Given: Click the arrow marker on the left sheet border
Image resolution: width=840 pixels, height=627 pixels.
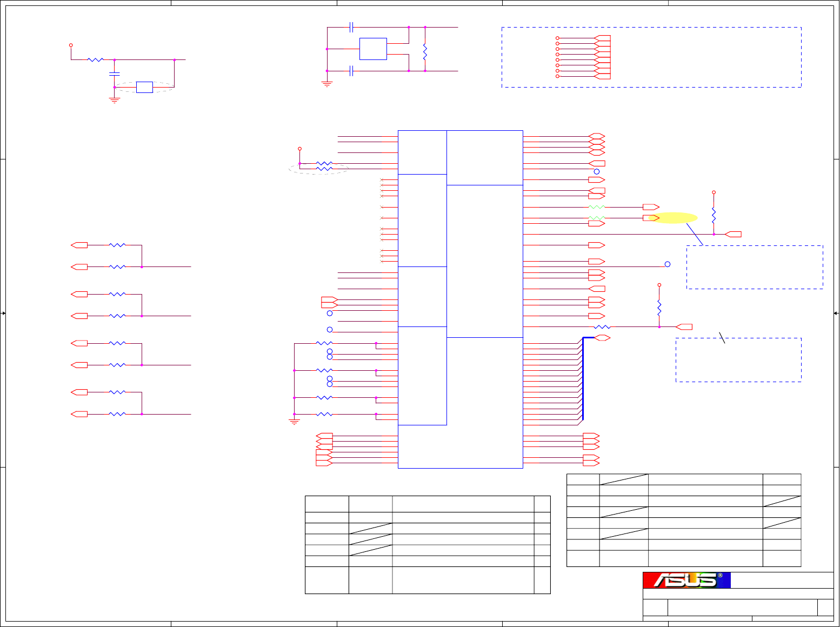Looking at the screenshot, I should [3, 313].
